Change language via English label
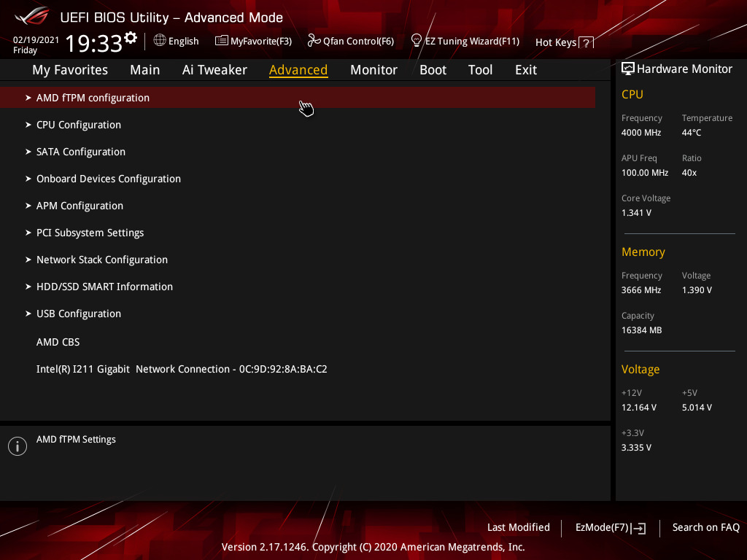The width and height of the screenshot is (747, 560). pos(183,42)
